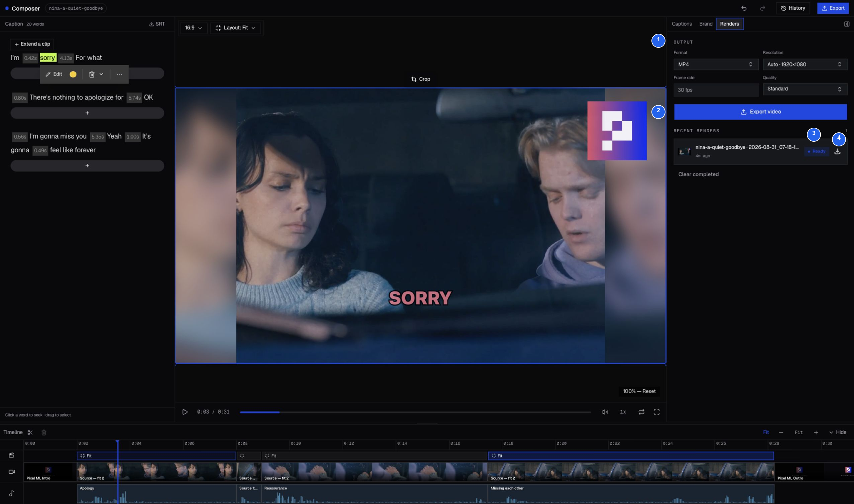Image resolution: width=854 pixels, height=504 pixels.
Task: Click the layout track clapper icon
Action: pyautogui.click(x=12, y=455)
